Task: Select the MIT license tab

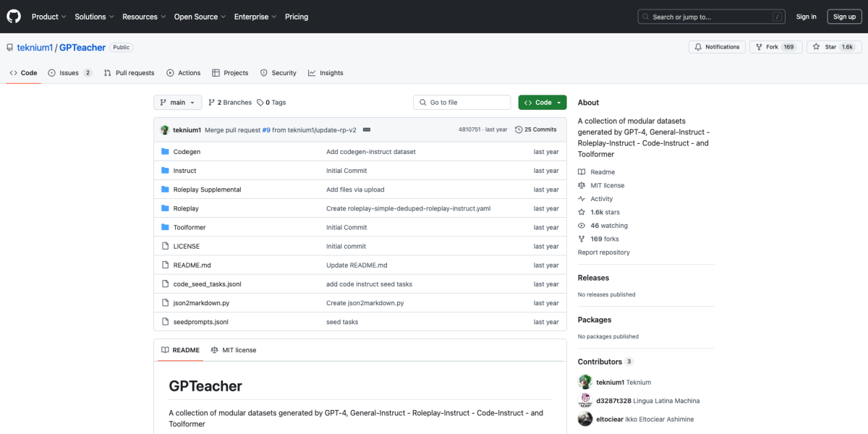Action: point(234,350)
